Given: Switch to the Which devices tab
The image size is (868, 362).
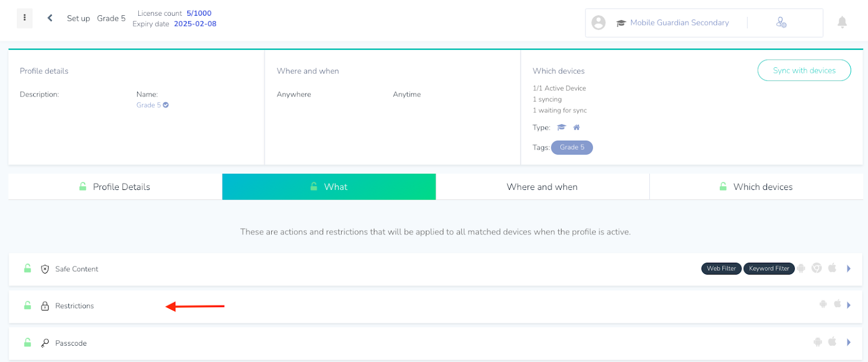Looking at the screenshot, I should 756,187.
